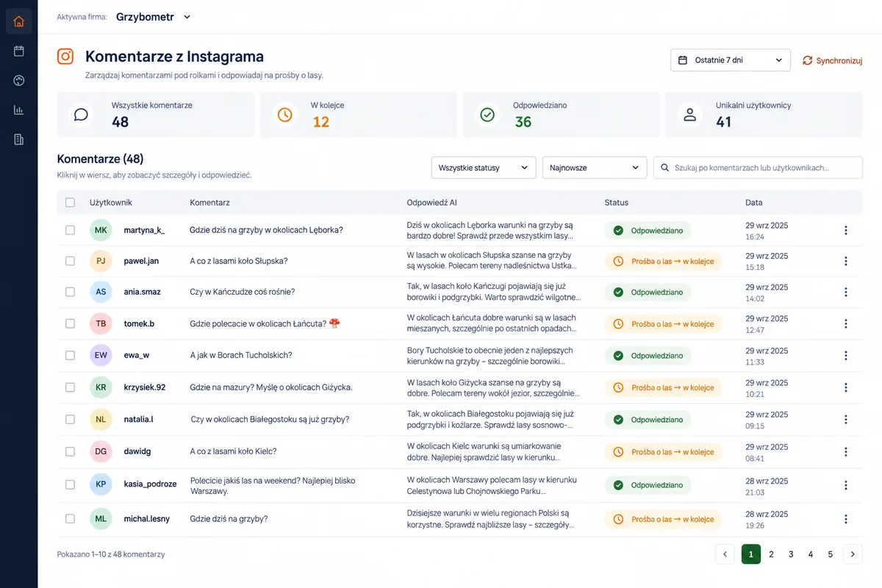
Task: Click the username krzysiek.92
Action: click(x=145, y=387)
